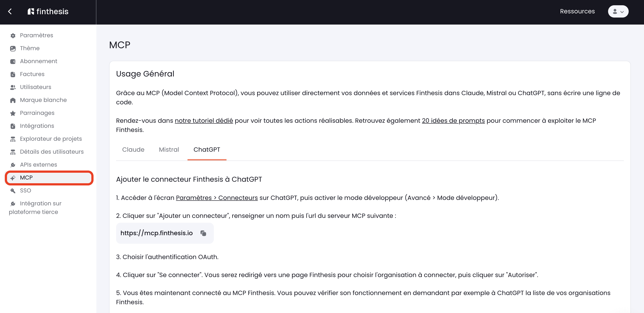Open the 'Paramètres > Connecteurs' link
Screen dimensions: 644x313
tap(217, 198)
